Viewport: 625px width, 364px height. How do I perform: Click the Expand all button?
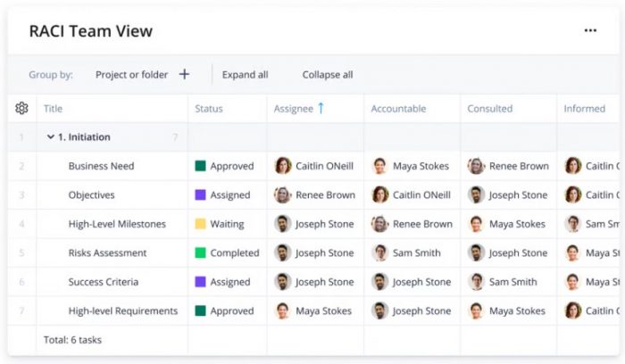coord(245,75)
